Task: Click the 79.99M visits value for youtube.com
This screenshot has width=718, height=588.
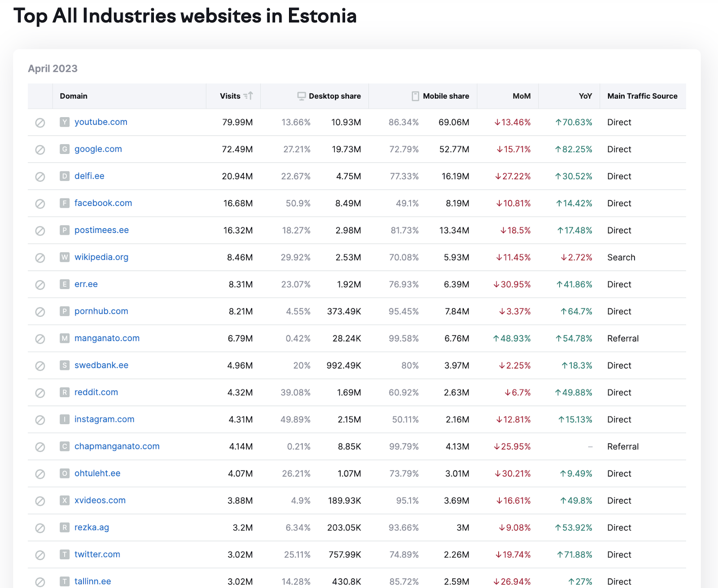Action: pyautogui.click(x=237, y=123)
